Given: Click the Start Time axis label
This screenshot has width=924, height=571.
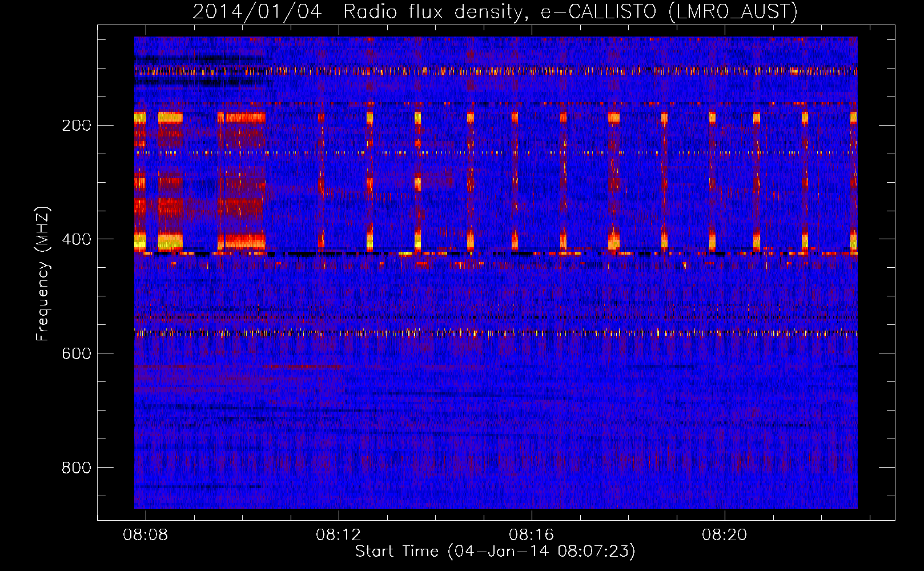Looking at the screenshot, I should (495, 552).
